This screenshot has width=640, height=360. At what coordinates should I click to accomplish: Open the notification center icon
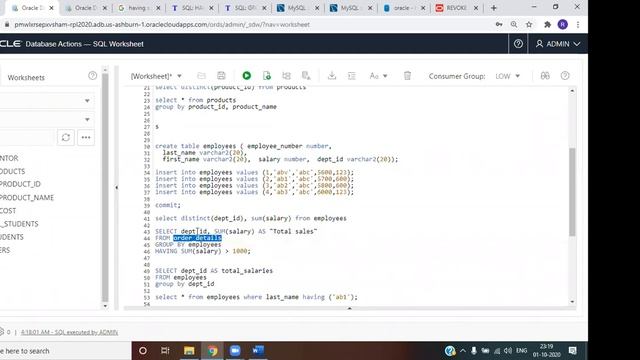(573, 351)
